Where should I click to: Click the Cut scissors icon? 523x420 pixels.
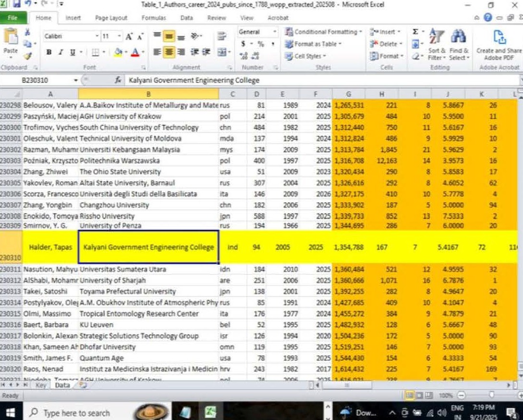pos(27,32)
